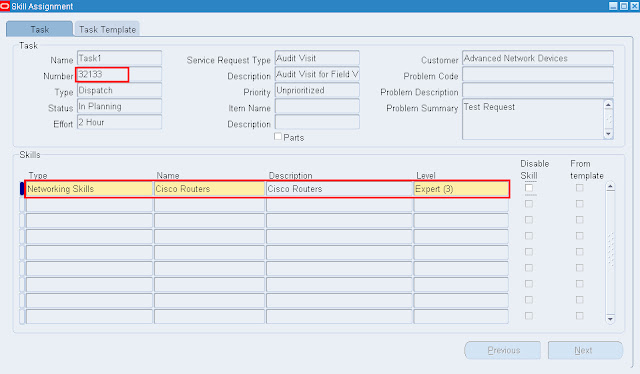Select the record indicator for Networking Skills row
This screenshot has width=640, height=374.
coord(22,189)
